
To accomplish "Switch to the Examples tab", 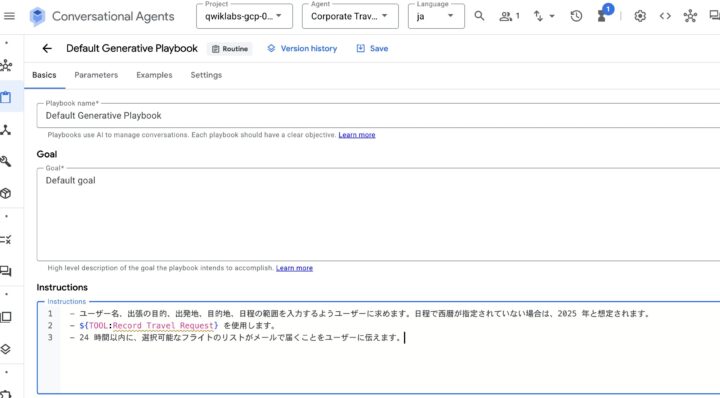I will tap(154, 75).
